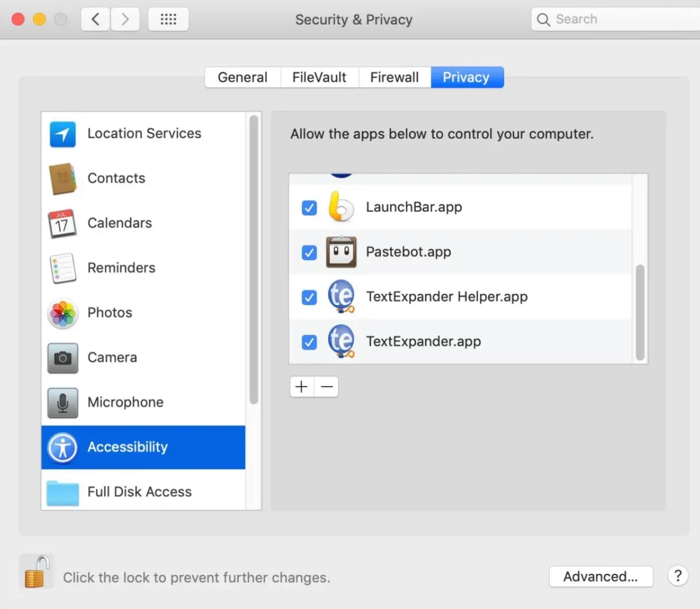This screenshot has width=700, height=609.
Task: Click the Contacts address book icon
Action: pos(62,178)
